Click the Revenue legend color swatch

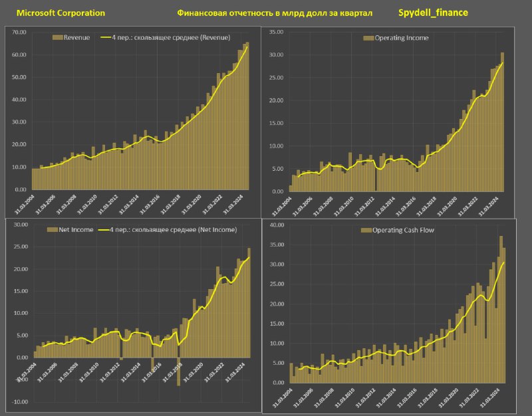[58, 37]
